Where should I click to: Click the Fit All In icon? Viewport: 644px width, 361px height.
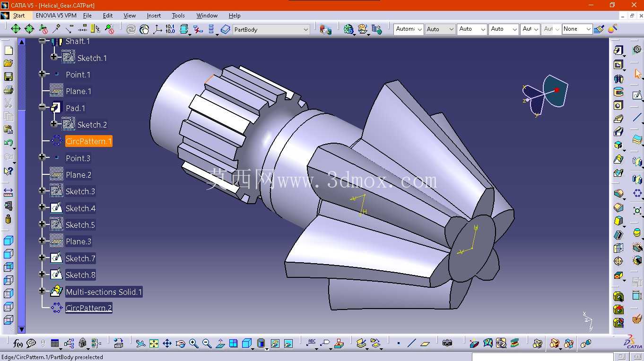pos(154,344)
